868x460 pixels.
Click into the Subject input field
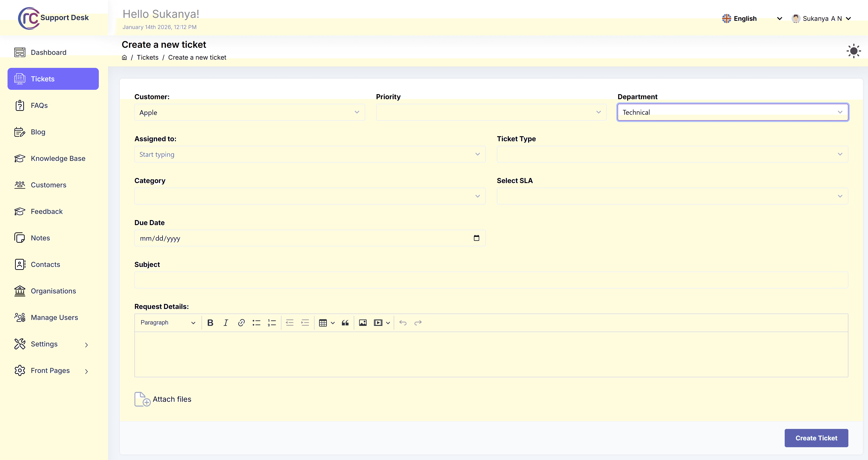coord(491,280)
